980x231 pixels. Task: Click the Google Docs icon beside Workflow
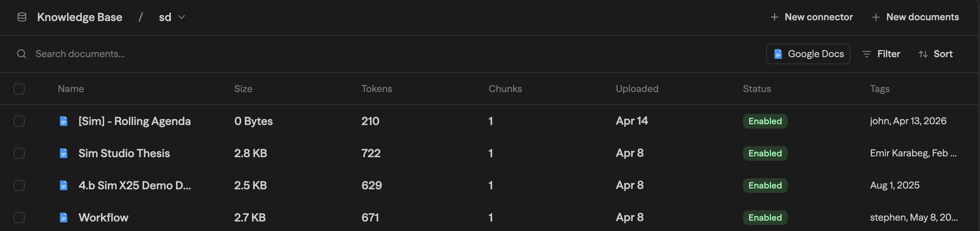coord(64,218)
